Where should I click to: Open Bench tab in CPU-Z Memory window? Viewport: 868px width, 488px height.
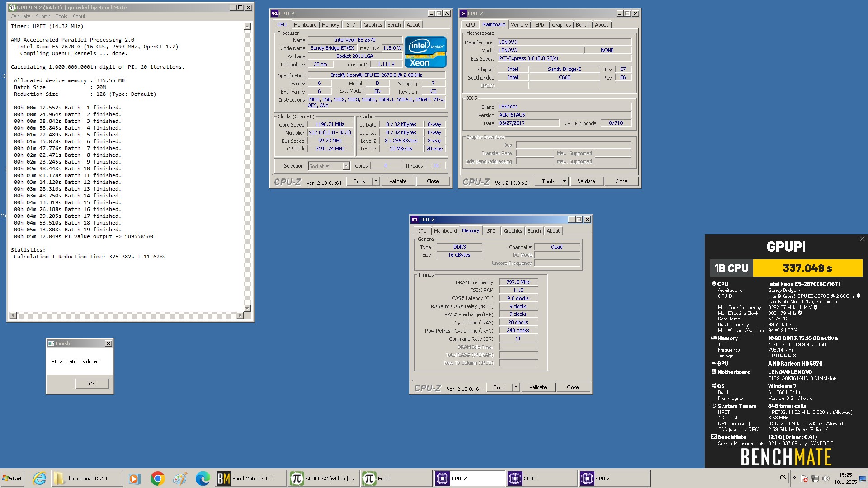(x=534, y=231)
